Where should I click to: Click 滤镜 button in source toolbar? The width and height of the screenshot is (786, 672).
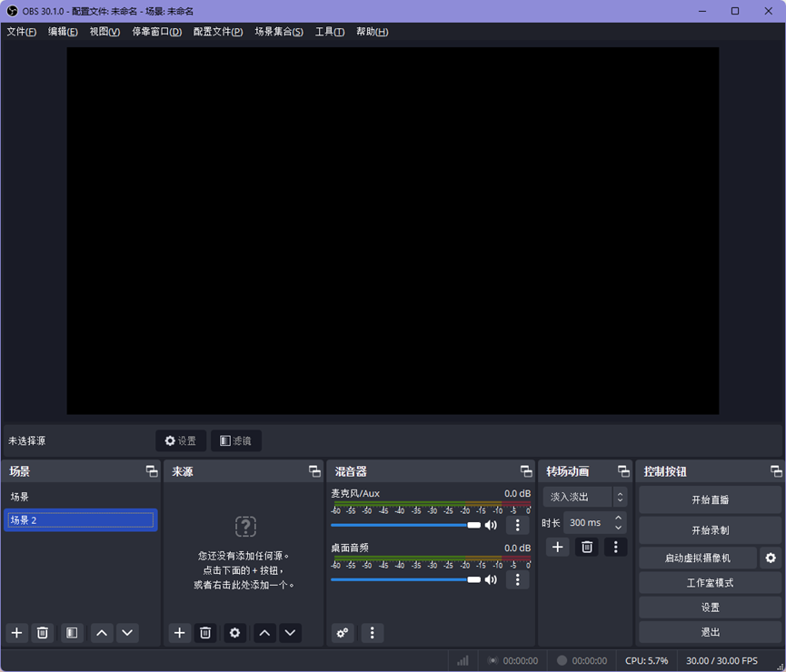tap(236, 441)
